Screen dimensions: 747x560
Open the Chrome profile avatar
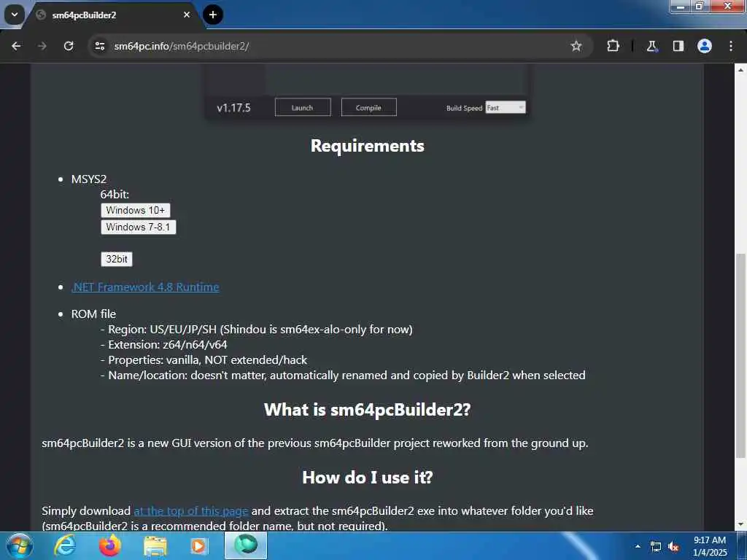click(x=704, y=46)
